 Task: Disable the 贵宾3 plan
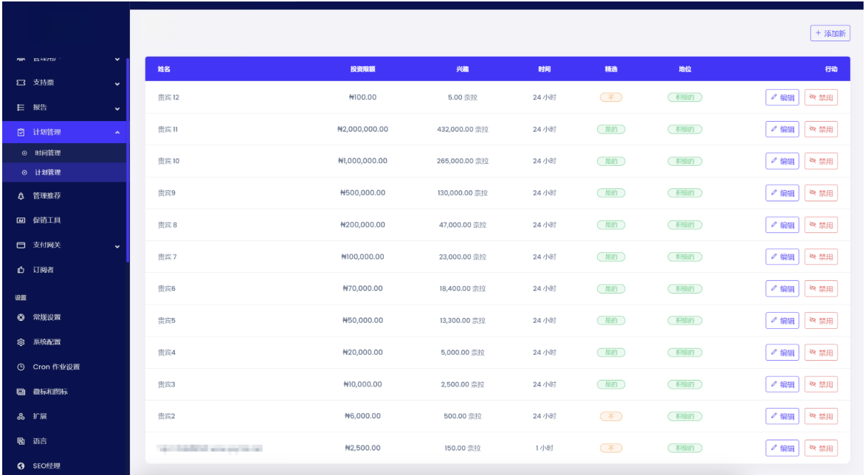(821, 384)
